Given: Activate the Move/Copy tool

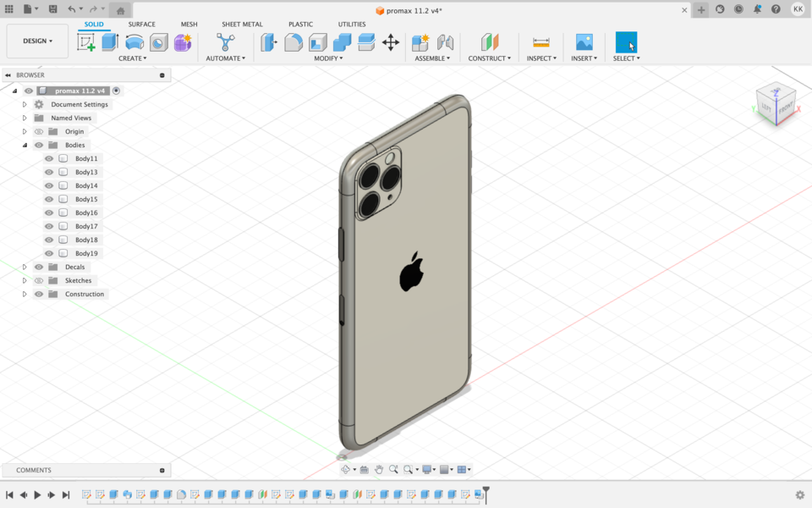Looking at the screenshot, I should tap(391, 41).
